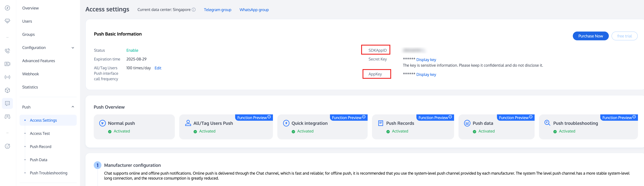Expand the Configuration menu chevron
The image size is (644, 186).
(73, 48)
